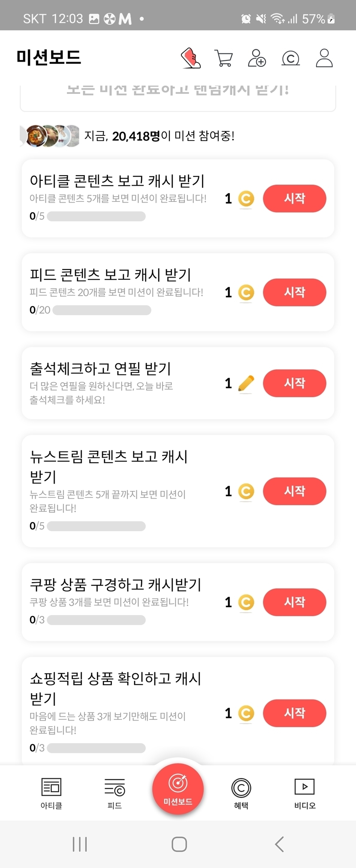This screenshot has height=868, width=356.
Task: Start the 쿠팡 상품 구경 mission
Action: (x=294, y=602)
